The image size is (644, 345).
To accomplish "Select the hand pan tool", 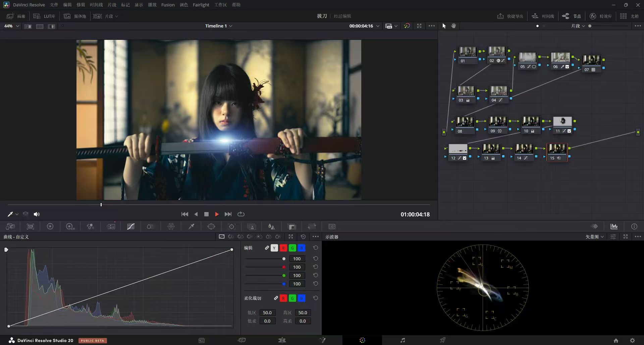I will click(x=453, y=26).
